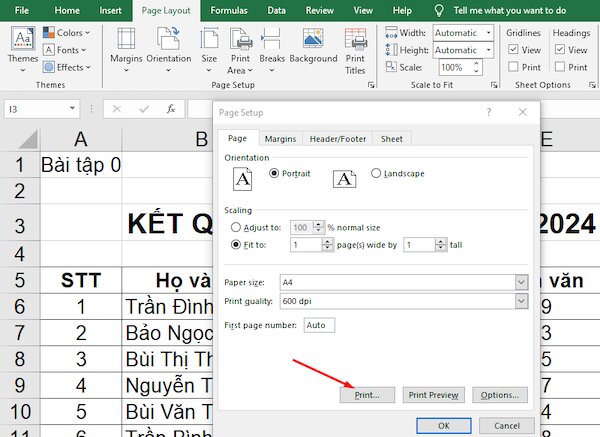The width and height of the screenshot is (600, 437).
Task: Click the formula bar Cancel X icon
Action: pos(117,109)
